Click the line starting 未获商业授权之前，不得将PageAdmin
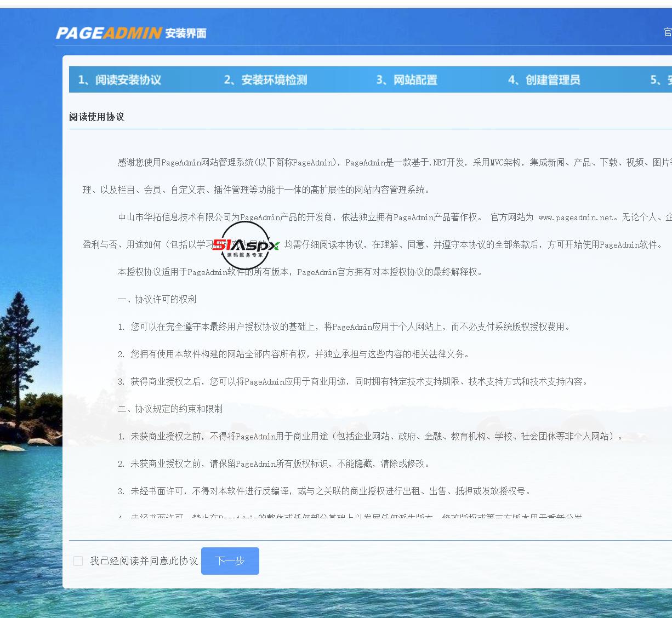This screenshot has height=618, width=672. pos(372,437)
